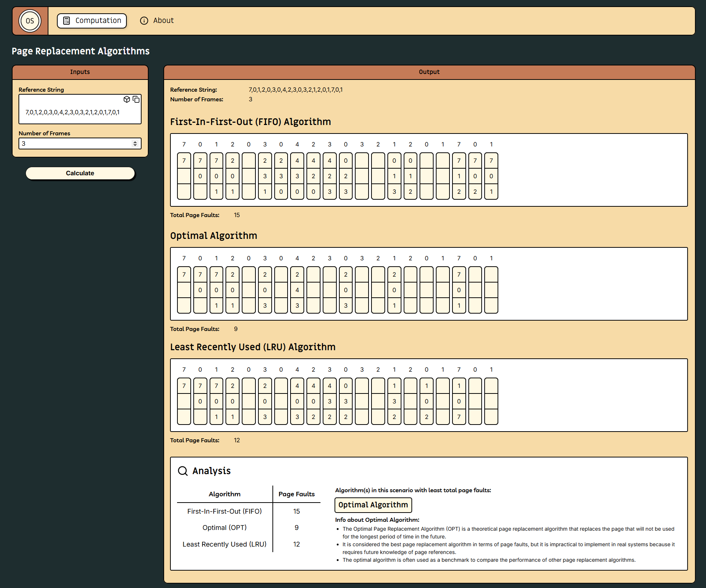Viewport: 706px width, 588px height.
Task: Click the Algorithm column header
Action: click(x=225, y=494)
